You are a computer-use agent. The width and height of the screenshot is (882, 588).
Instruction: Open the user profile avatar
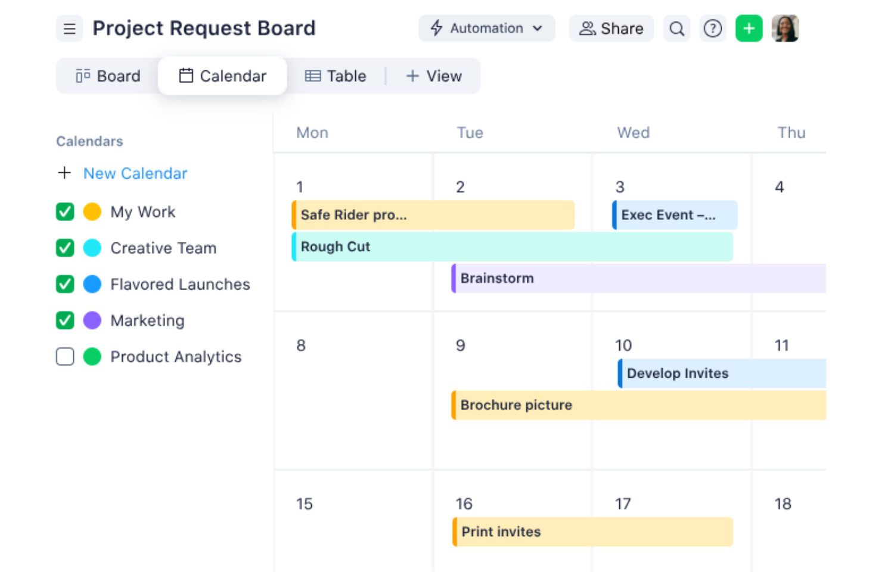coord(785,28)
